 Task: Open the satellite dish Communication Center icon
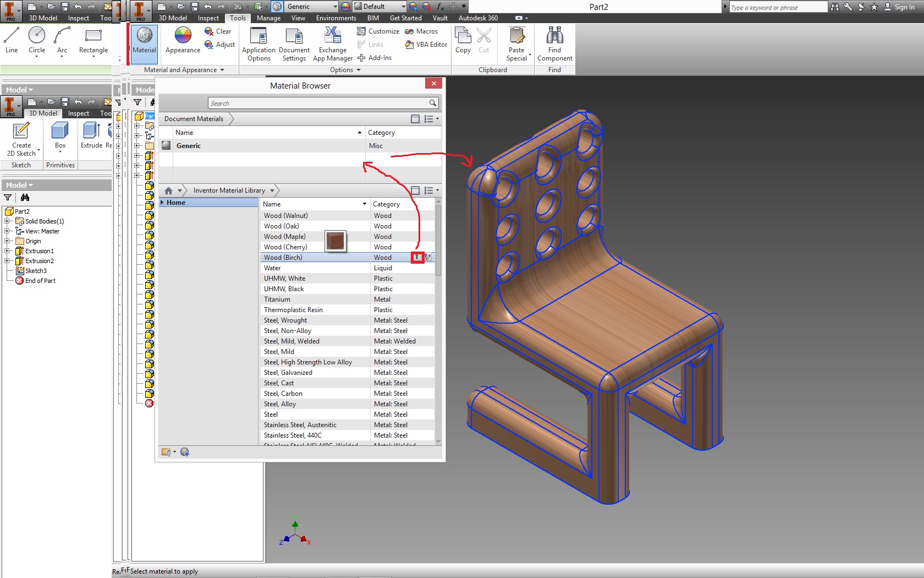pyautogui.click(x=861, y=7)
